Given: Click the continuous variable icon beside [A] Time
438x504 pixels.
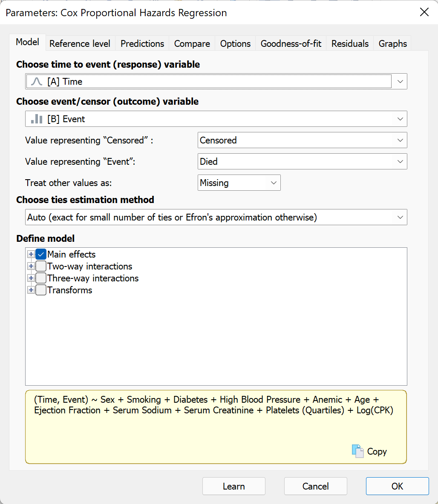Looking at the screenshot, I should 37,82.
